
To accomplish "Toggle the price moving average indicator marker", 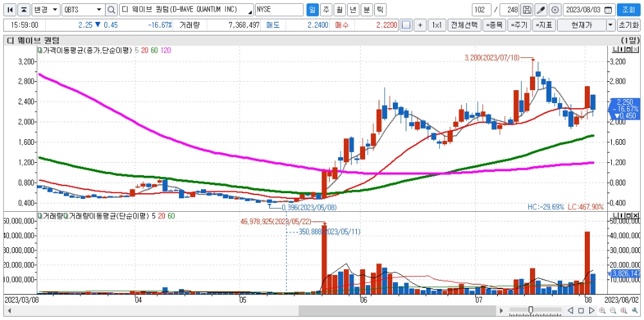I will [40, 50].
